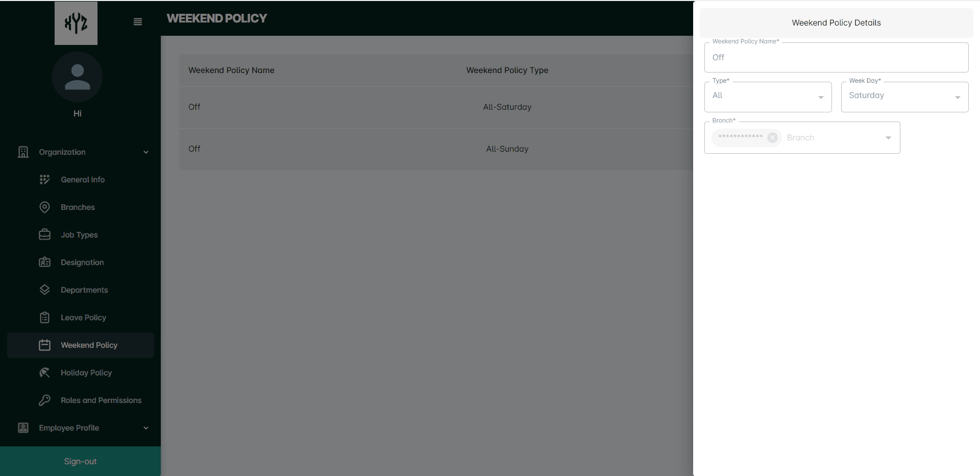Screen dimensions: 980x476
Task: Click the Departments layers icon
Action: point(45,290)
